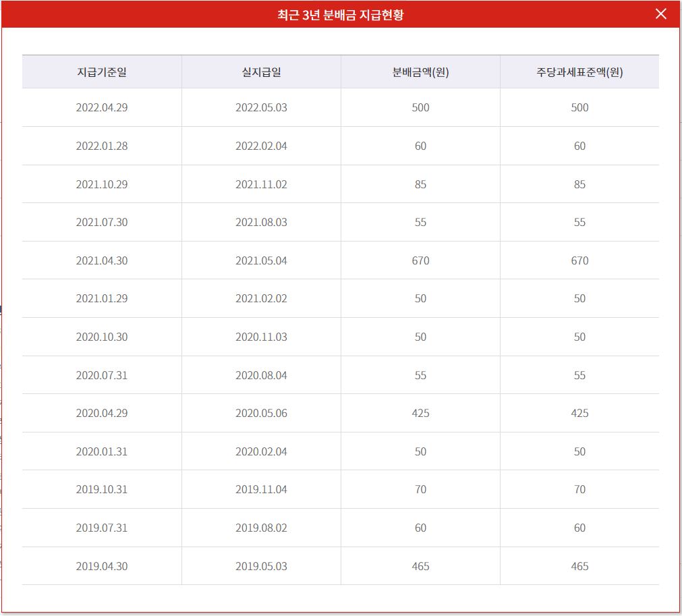Image resolution: width=682 pixels, height=616 pixels.
Task: Select the date 2021.07.30
Action: (102, 222)
